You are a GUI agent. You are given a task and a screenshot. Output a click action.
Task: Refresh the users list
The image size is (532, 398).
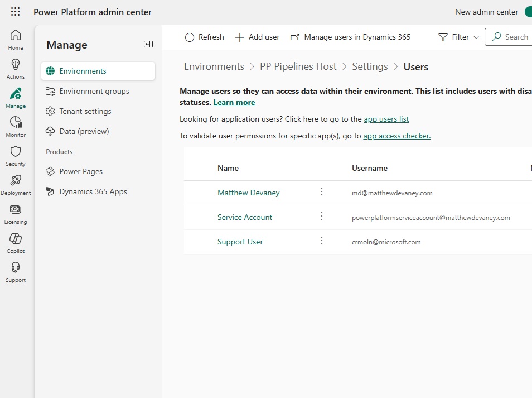tap(204, 37)
